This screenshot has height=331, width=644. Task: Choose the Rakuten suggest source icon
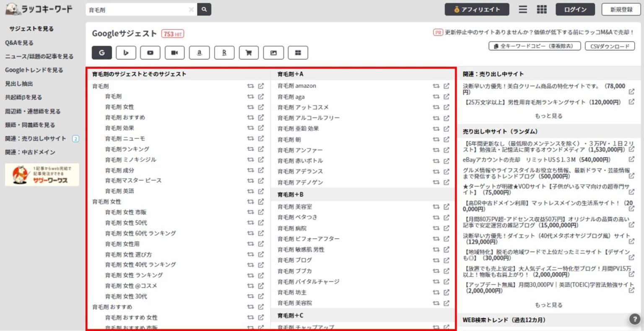[x=224, y=53]
